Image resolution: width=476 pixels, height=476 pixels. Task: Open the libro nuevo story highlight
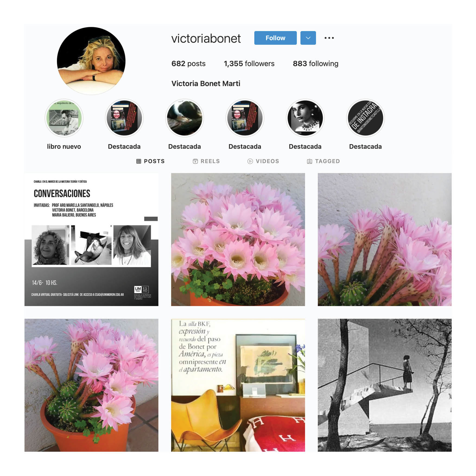pos(64,118)
